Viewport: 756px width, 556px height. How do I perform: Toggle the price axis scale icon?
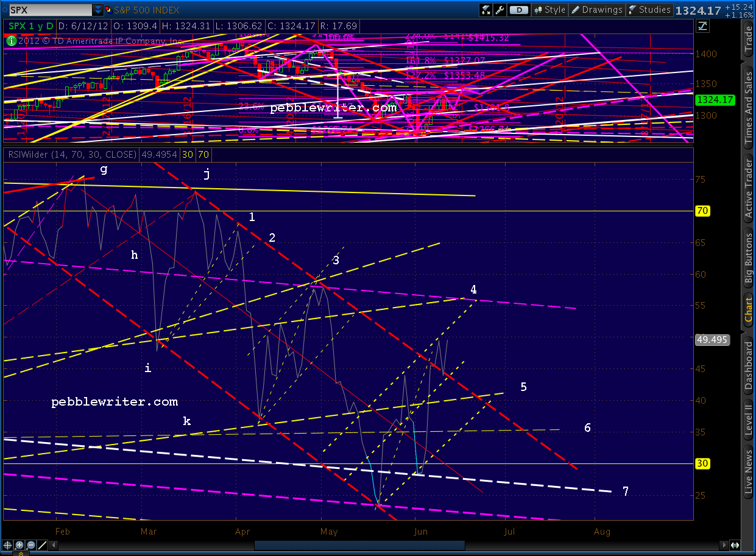point(703,26)
